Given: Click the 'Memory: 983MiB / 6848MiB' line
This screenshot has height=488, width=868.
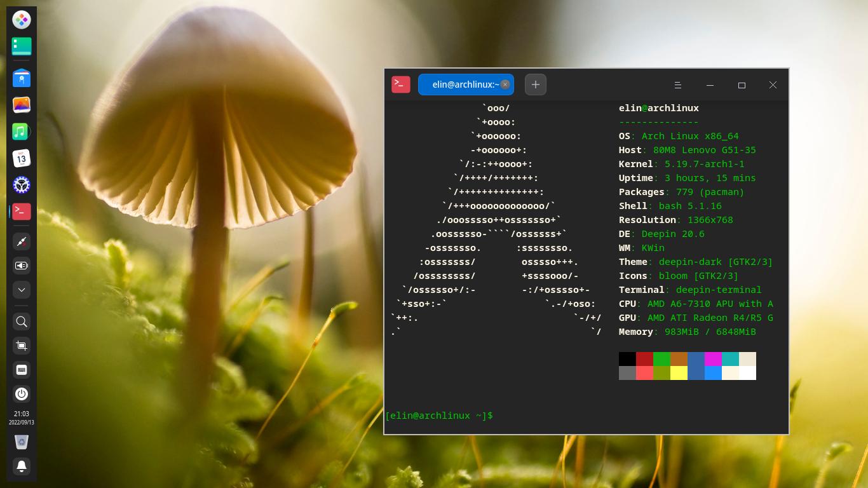Looking at the screenshot, I should coord(688,332).
